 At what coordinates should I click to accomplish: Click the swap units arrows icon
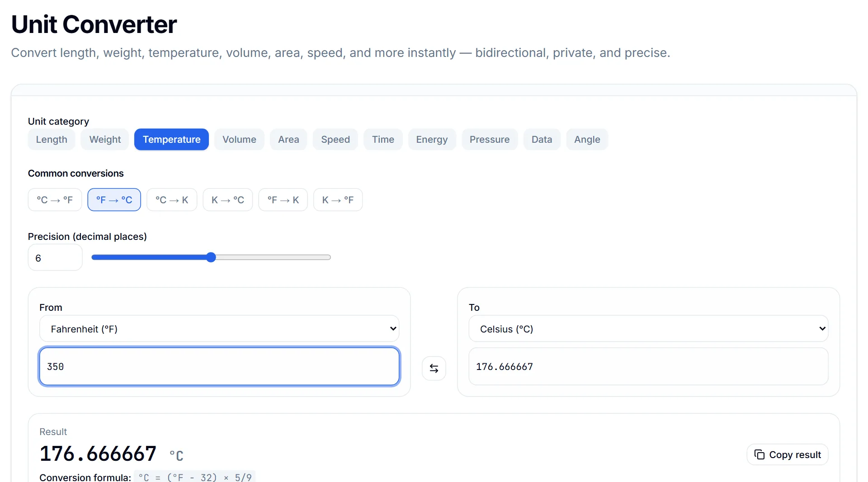click(434, 369)
